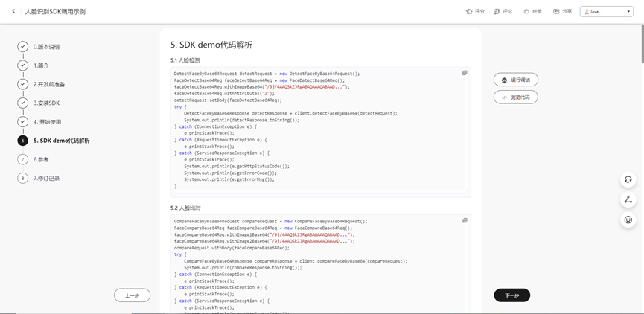This screenshot has height=314, width=644.
Task: Click the floating edit pen icon
Action: tap(628, 199)
